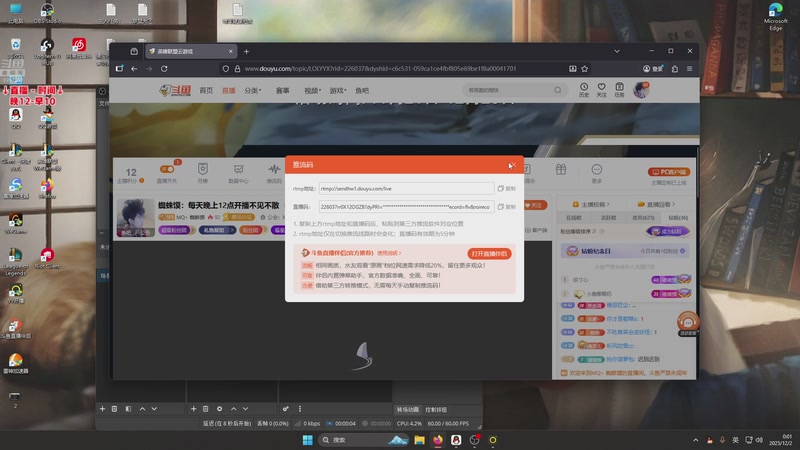Image resolution: width=800 pixels, height=450 pixels.
Task: Open the 历史 history icon
Action: [584, 90]
